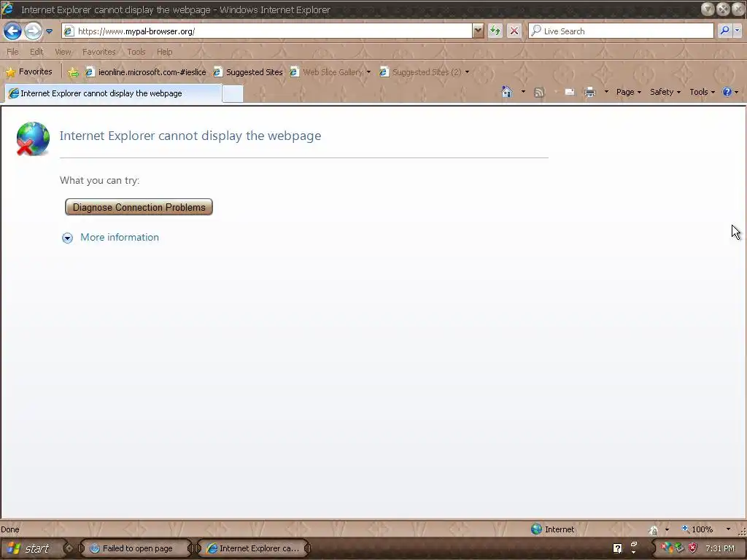Open the View menu
The image size is (747, 560).
point(63,52)
